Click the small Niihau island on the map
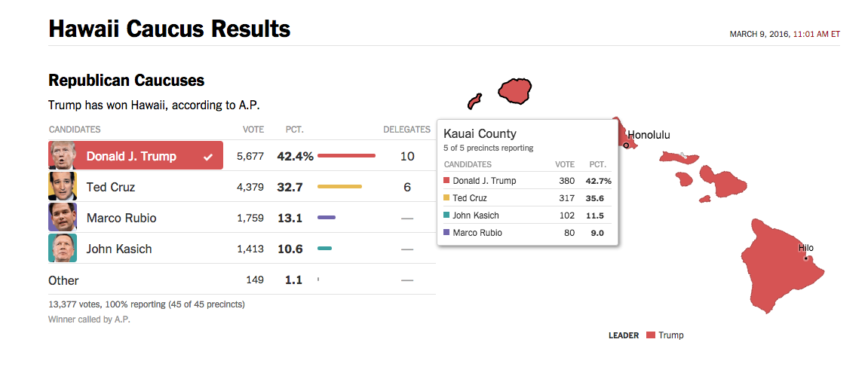This screenshot has width=868, height=376. pos(474,101)
